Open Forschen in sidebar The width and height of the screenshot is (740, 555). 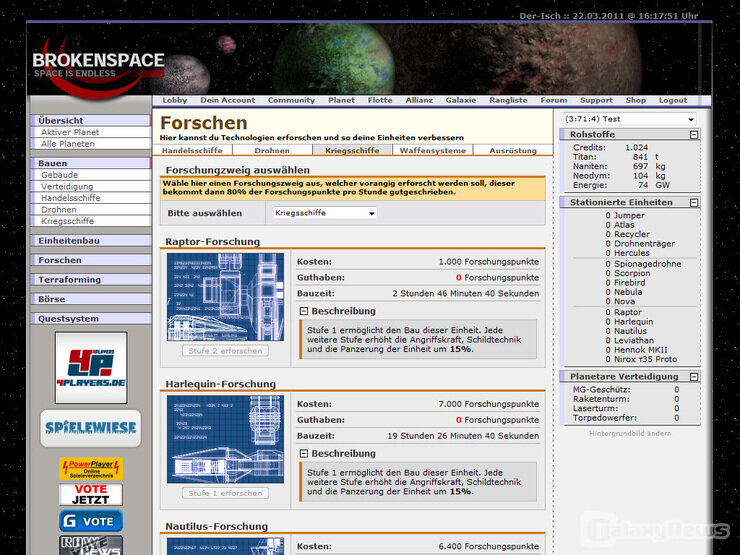[x=91, y=260]
